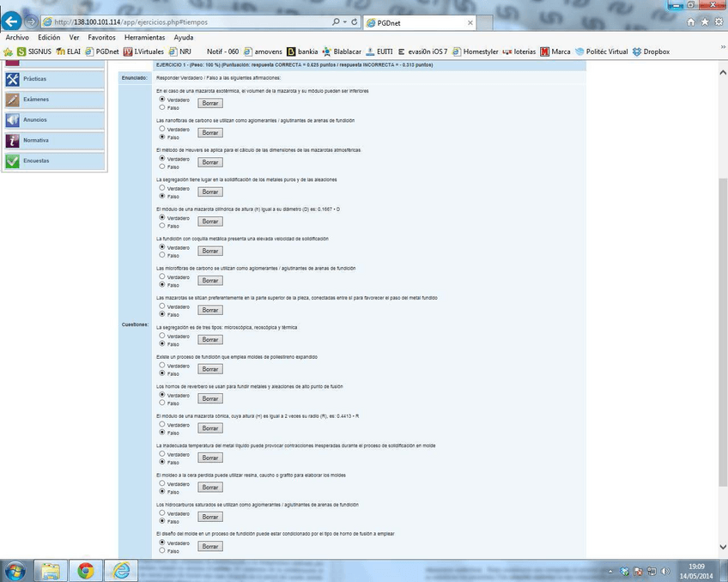Open the Ayuda menu

tap(184, 37)
